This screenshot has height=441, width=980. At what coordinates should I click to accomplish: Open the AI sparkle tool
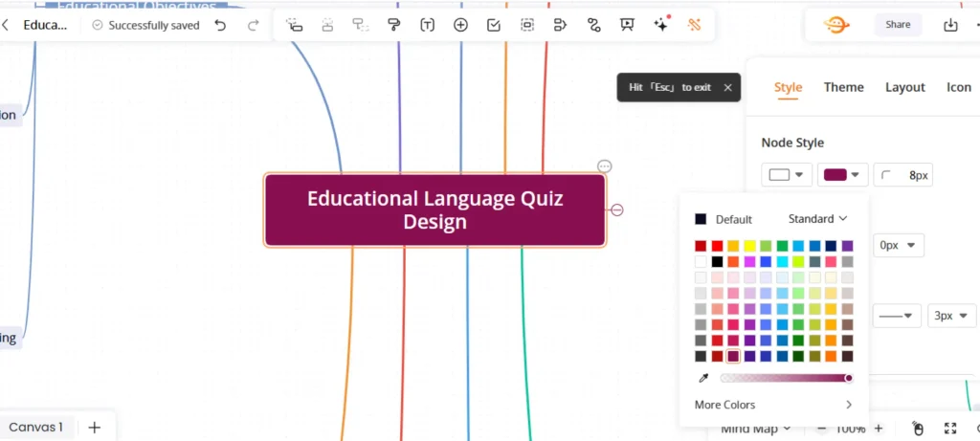tap(661, 24)
